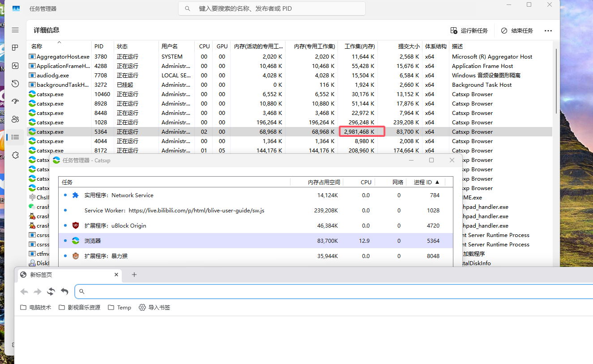Select catsxp.exe row with PID 8448
Image resolution: width=593 pixels, height=364 pixels.
290,113
